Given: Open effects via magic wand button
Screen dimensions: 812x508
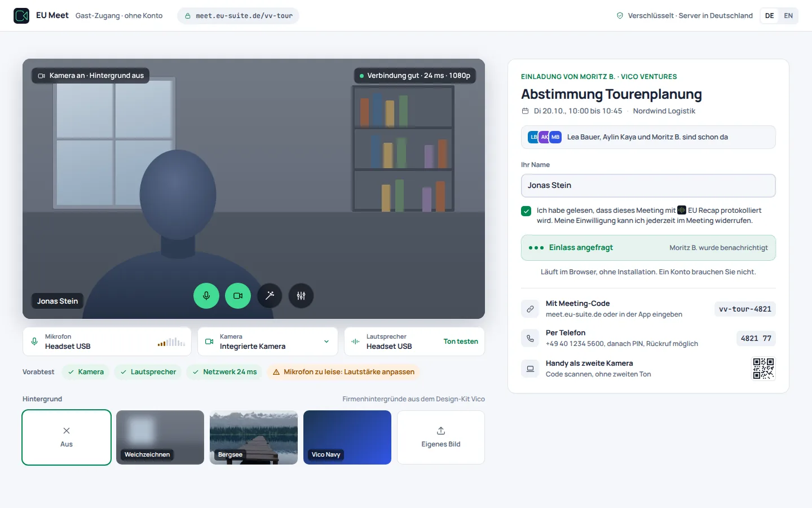Looking at the screenshot, I should pos(270,296).
